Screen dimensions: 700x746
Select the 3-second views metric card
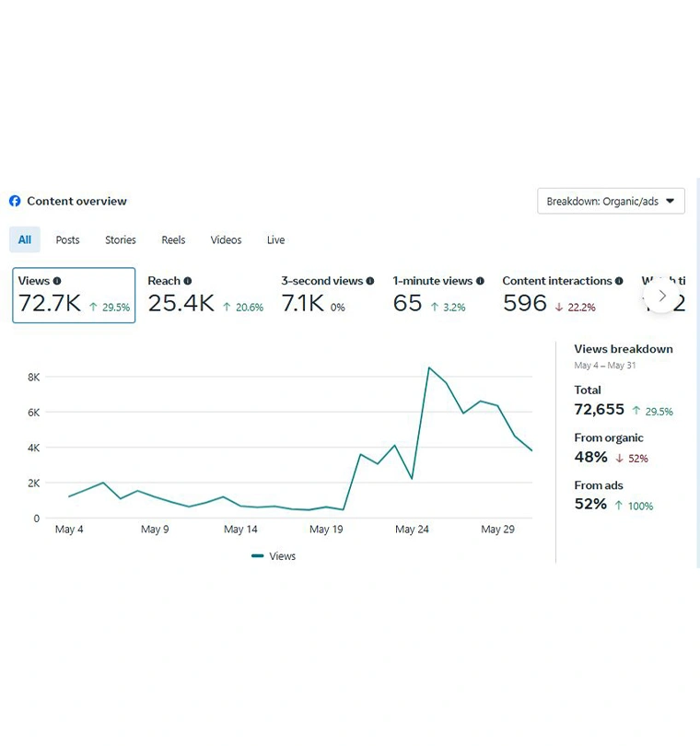tap(327, 296)
